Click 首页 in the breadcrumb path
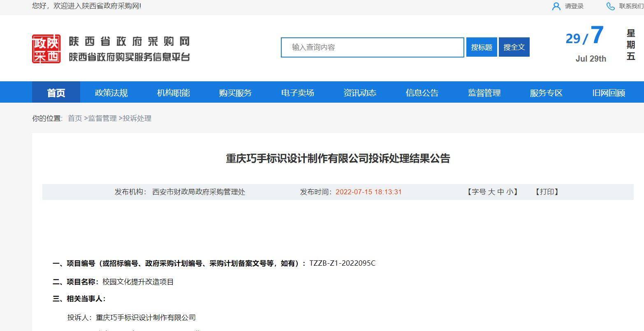The image size is (644, 331). point(75,118)
